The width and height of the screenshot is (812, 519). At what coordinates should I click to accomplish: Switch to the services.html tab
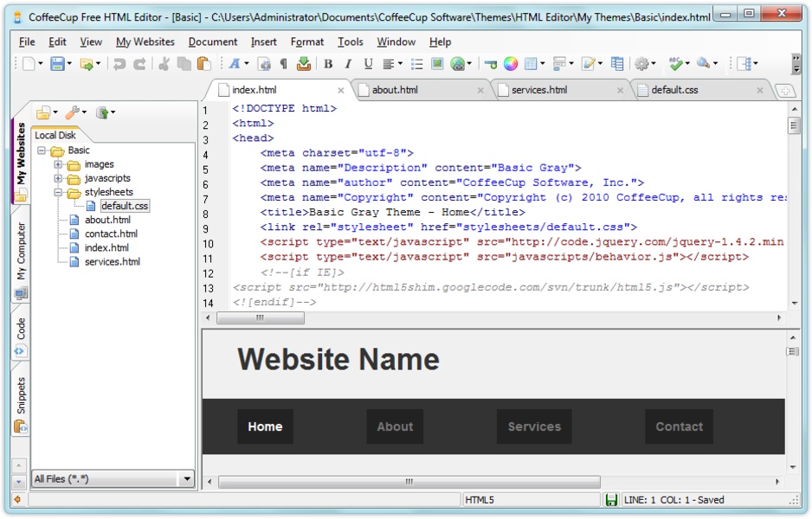(x=538, y=90)
